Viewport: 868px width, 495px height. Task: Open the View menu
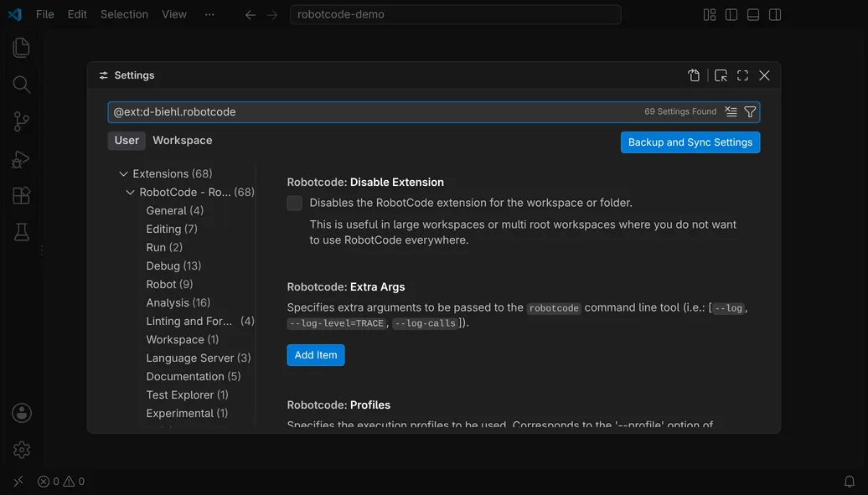tap(173, 14)
